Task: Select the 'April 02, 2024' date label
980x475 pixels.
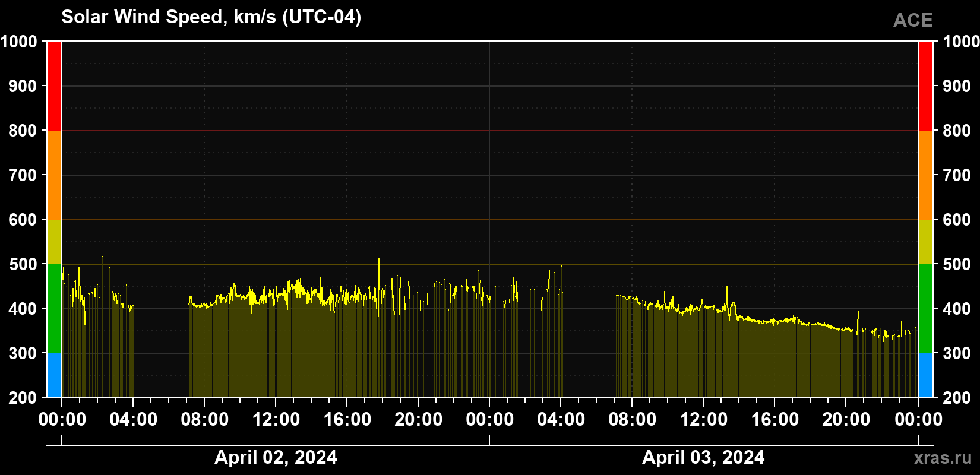Action: tap(276, 457)
